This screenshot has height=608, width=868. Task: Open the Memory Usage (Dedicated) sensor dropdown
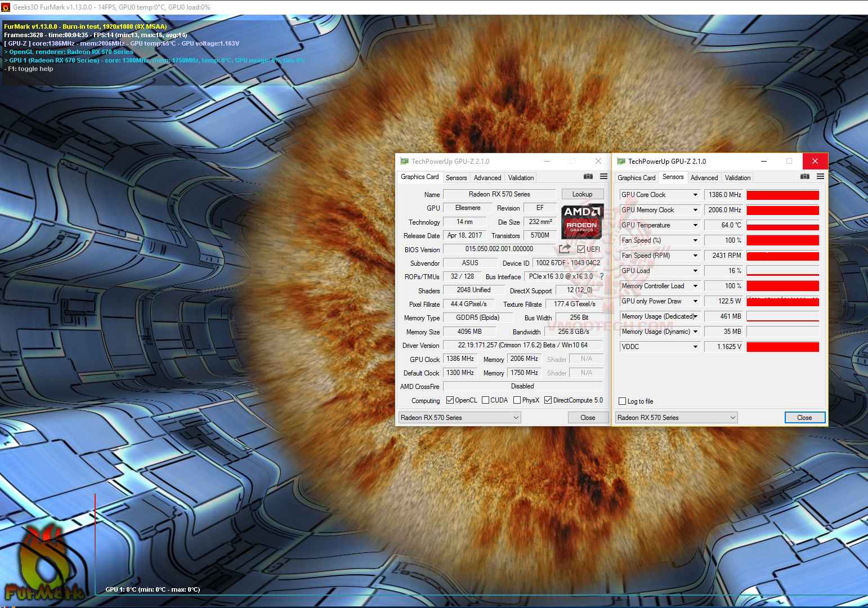click(696, 316)
